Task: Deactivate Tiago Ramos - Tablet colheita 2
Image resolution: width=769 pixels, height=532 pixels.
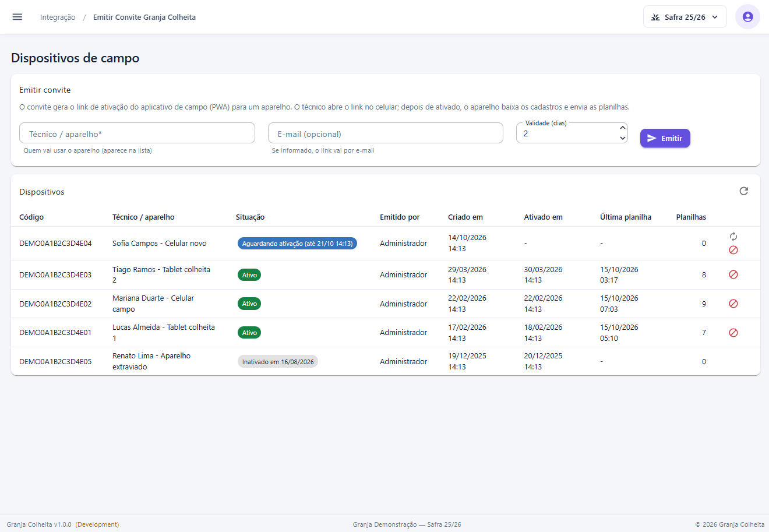Action: 733,274
